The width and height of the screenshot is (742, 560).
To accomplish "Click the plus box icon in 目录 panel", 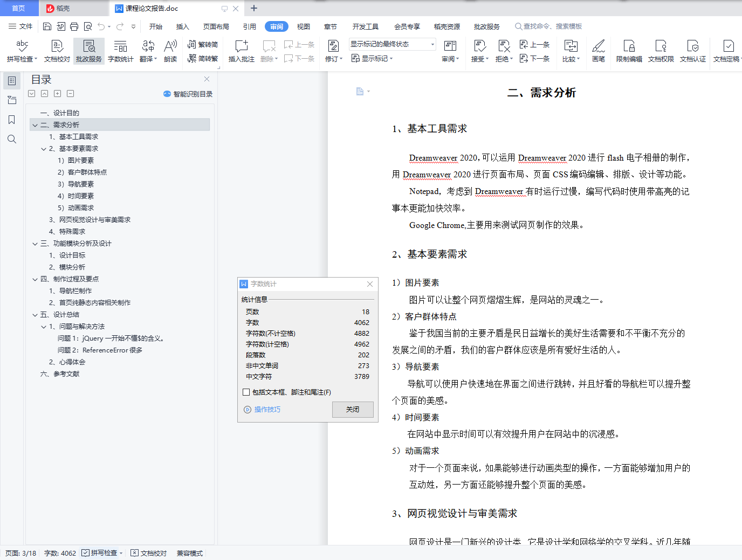I will coord(58,94).
